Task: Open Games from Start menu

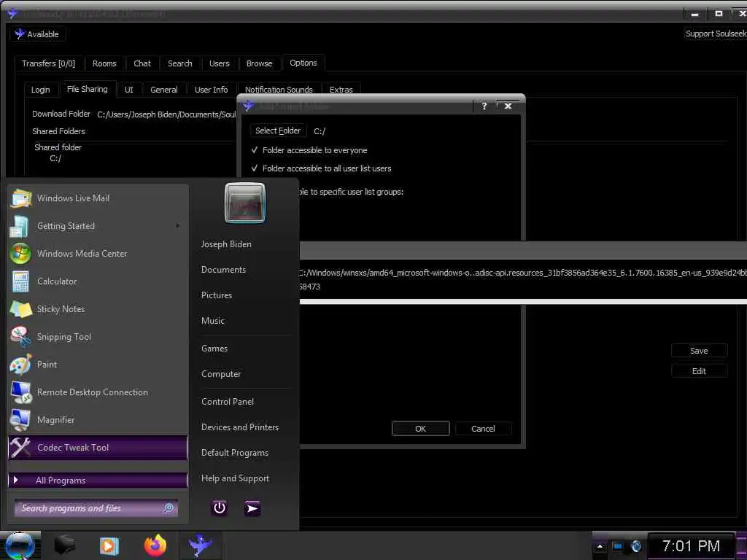Action: (214, 349)
